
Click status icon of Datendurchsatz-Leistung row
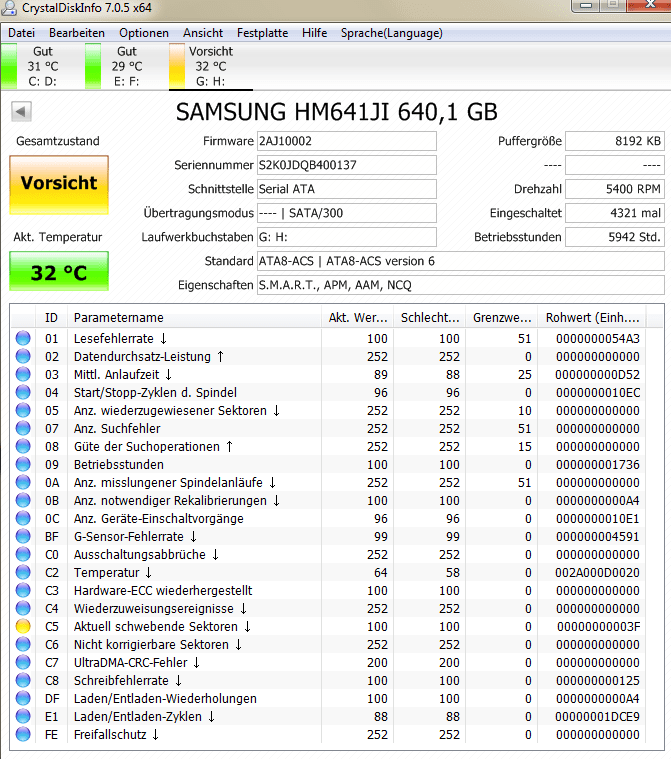pos(23,356)
